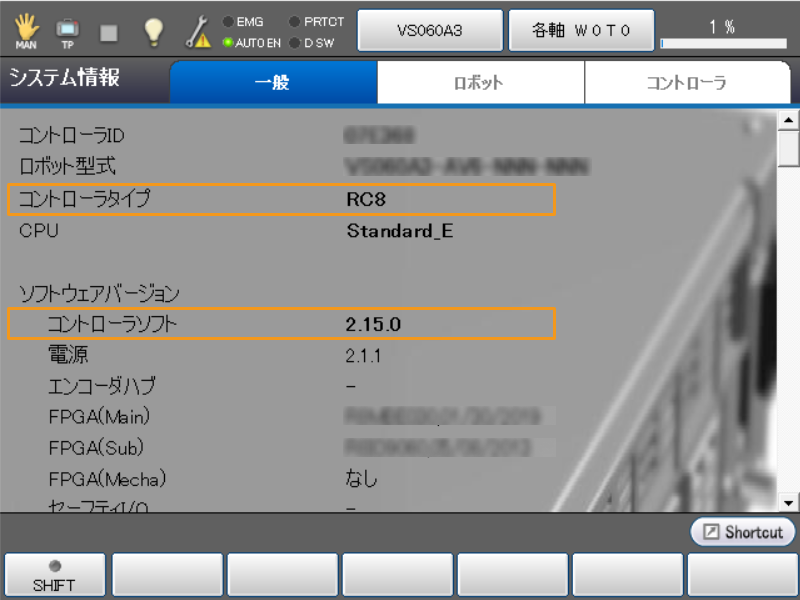This screenshot has height=600, width=800.
Task: Tap the light bulb icon
Action: point(153,32)
